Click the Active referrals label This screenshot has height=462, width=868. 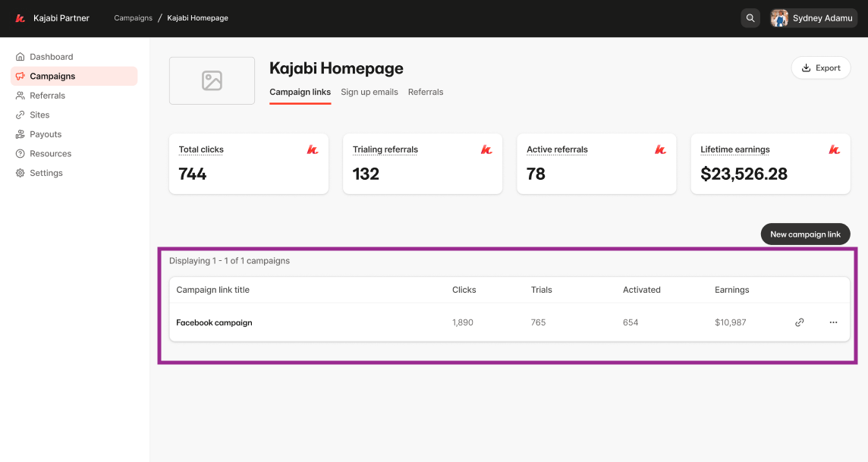coord(557,149)
